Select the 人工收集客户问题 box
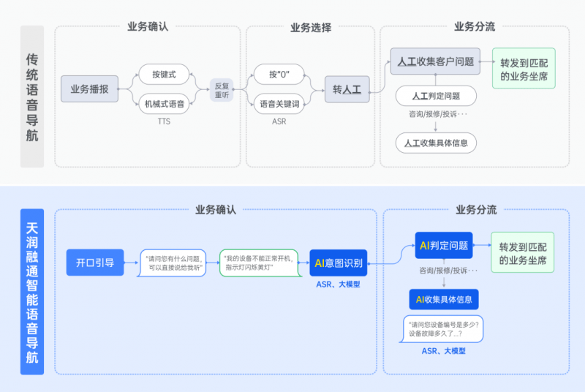The image size is (585, 392). pyautogui.click(x=435, y=61)
